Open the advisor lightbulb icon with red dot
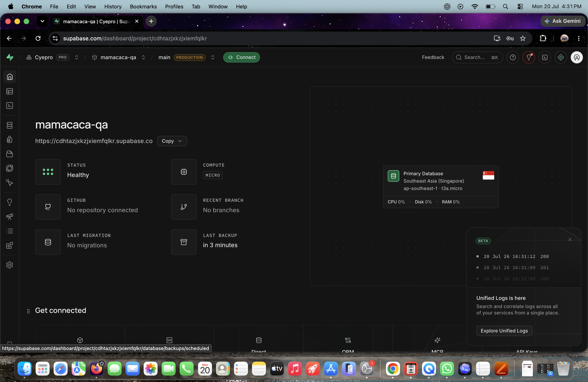The height and width of the screenshot is (382, 588). (529, 57)
